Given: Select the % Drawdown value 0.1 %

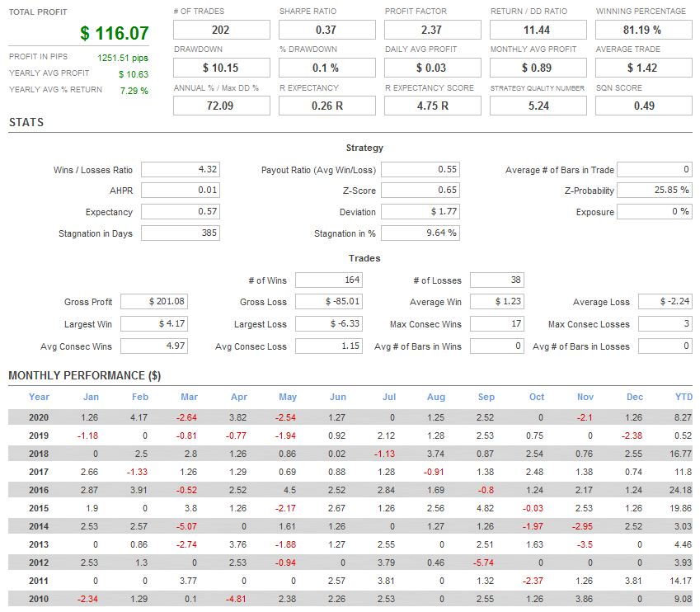Looking at the screenshot, I should [327, 68].
